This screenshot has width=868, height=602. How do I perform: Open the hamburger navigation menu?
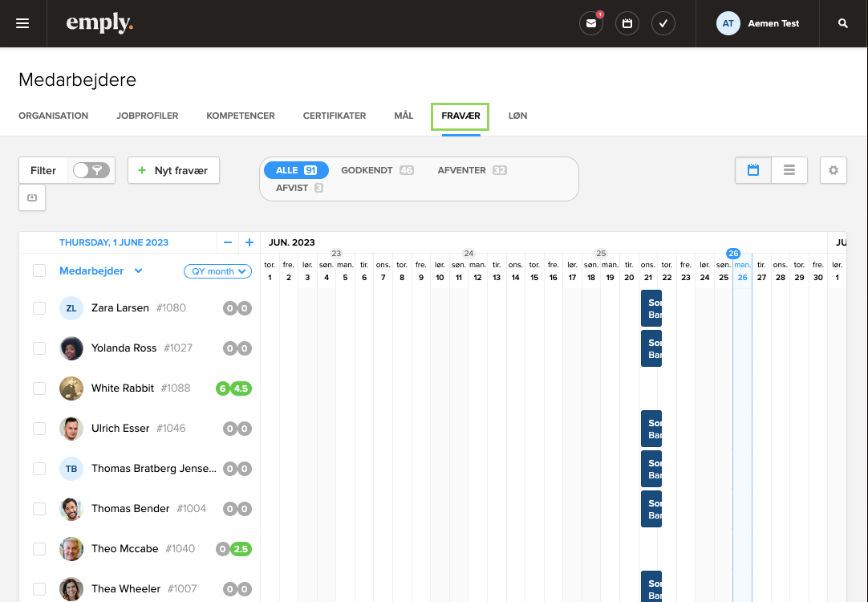(22, 23)
